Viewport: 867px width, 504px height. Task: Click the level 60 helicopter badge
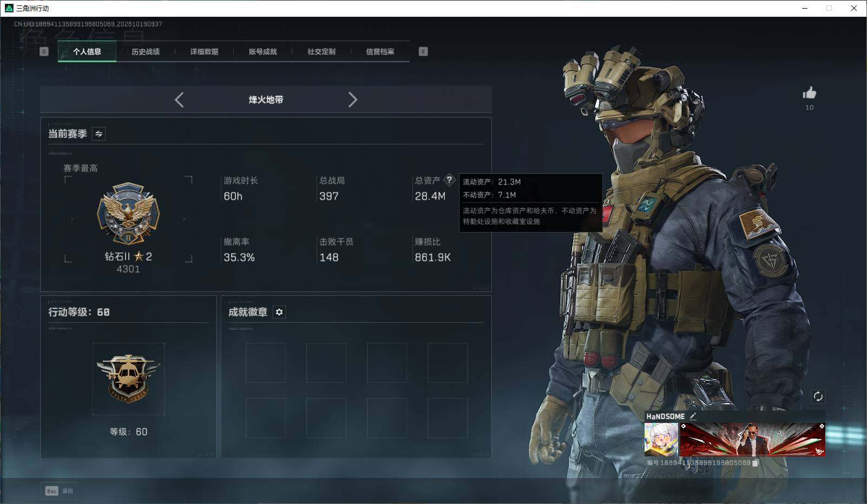click(x=128, y=379)
